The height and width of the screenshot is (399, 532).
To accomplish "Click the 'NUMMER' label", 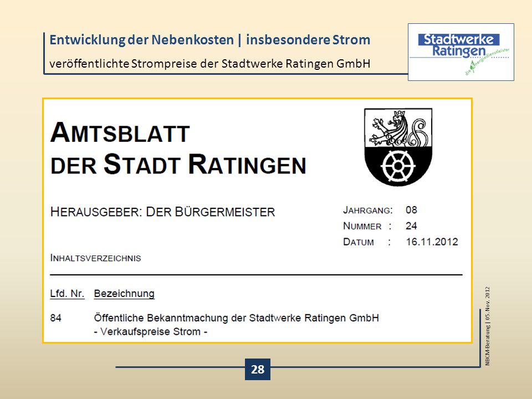I will 362,226.
